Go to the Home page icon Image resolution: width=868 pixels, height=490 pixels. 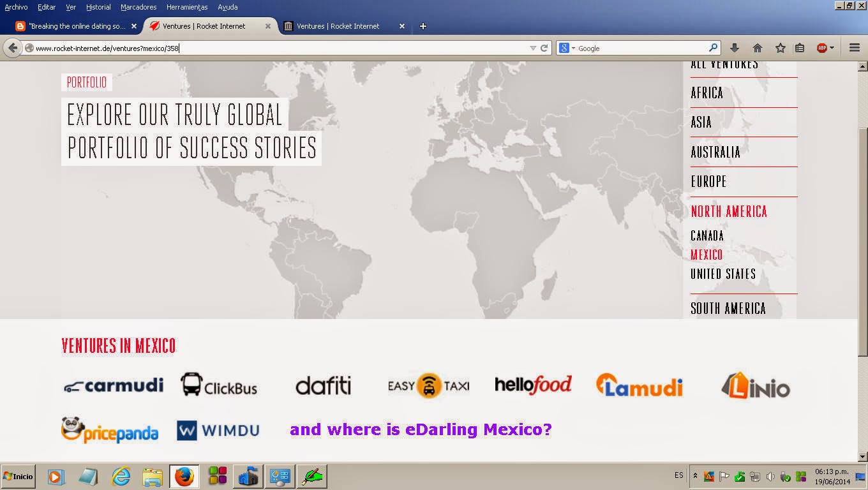pos(758,48)
